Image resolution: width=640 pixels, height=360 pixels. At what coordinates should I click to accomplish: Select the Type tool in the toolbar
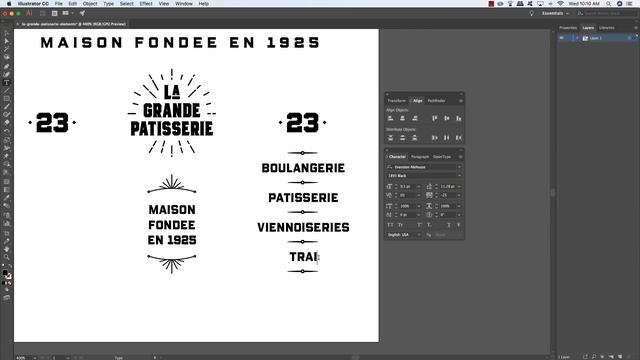click(7, 82)
